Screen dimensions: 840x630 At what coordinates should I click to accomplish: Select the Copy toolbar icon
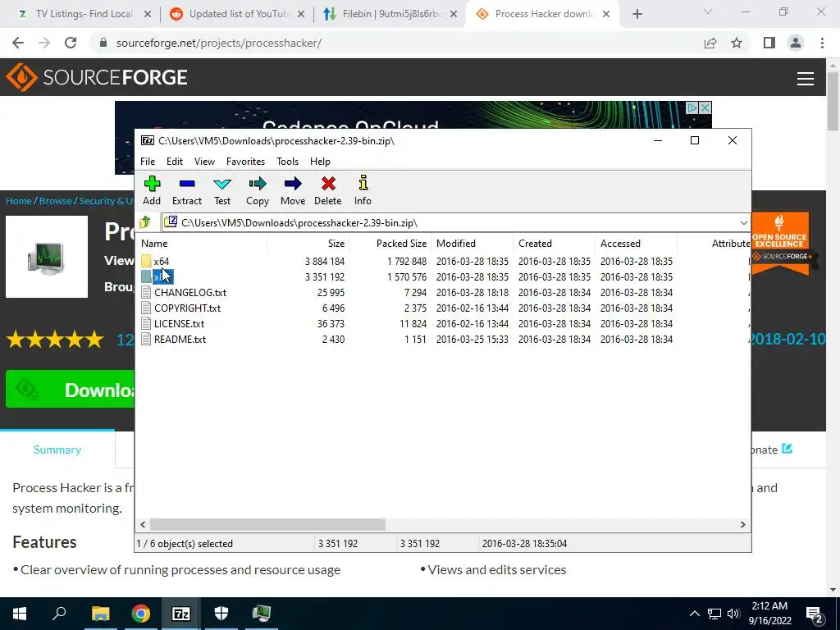click(258, 185)
